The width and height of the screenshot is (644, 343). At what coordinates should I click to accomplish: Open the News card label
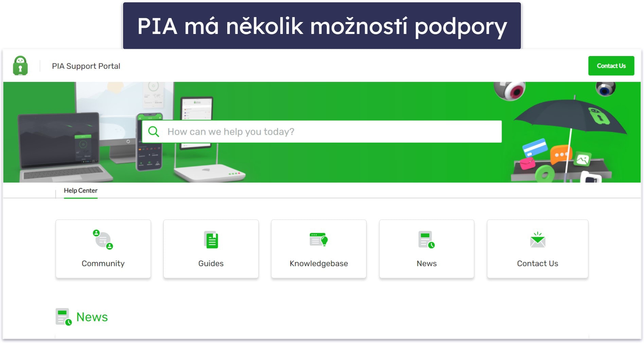pos(427,264)
